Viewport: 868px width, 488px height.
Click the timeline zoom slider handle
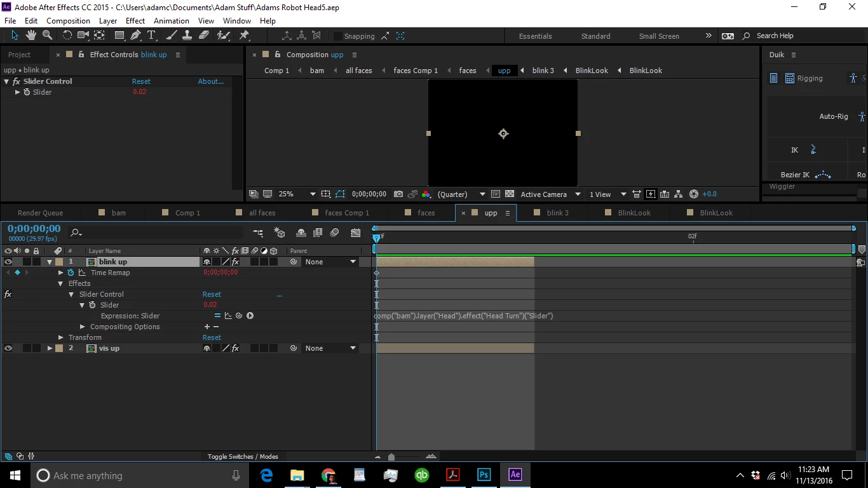coord(391,456)
